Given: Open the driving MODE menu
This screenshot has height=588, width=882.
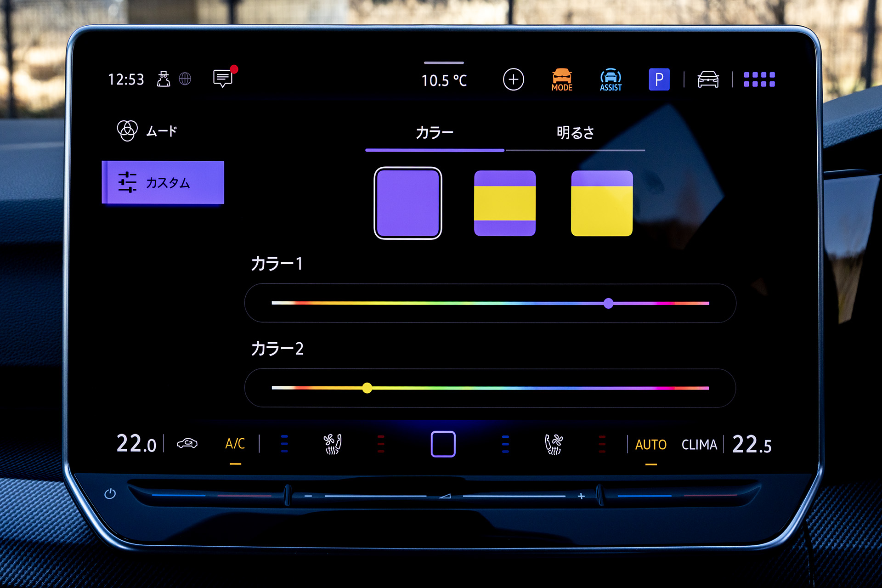Looking at the screenshot, I should [562, 80].
